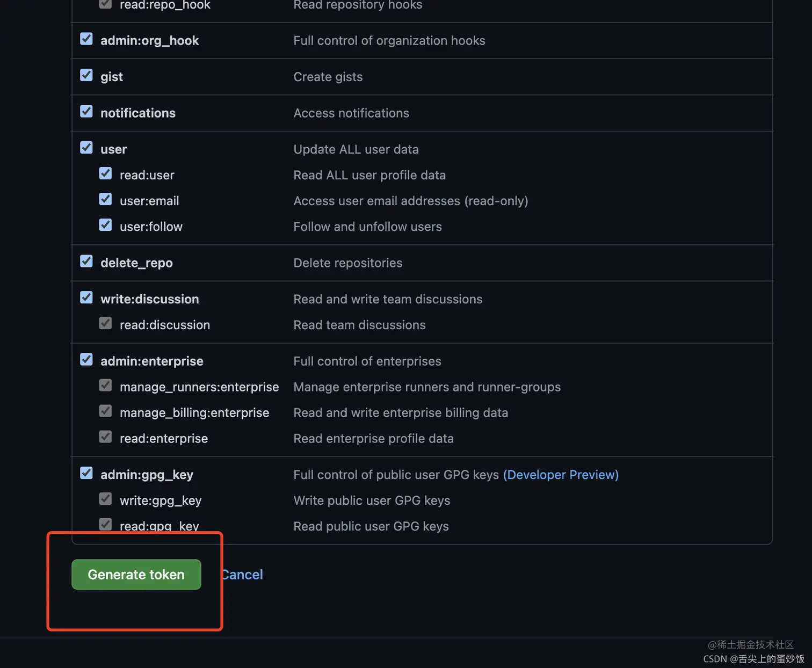Uncheck the admin:org_hook scope checkbox
The image size is (812, 668).
point(86,39)
